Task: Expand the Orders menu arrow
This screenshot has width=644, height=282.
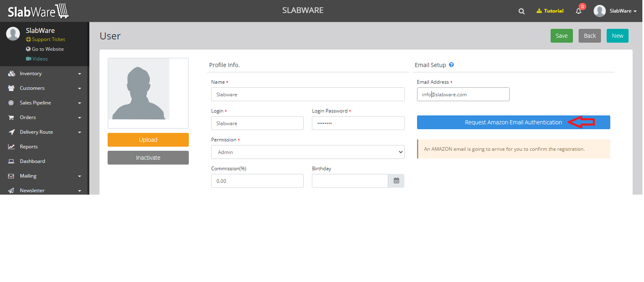Action: (x=80, y=118)
